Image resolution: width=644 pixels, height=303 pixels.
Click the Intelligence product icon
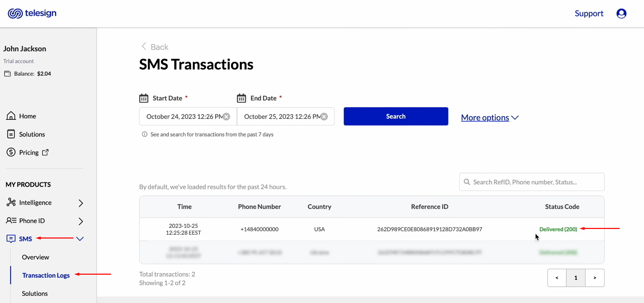11,202
